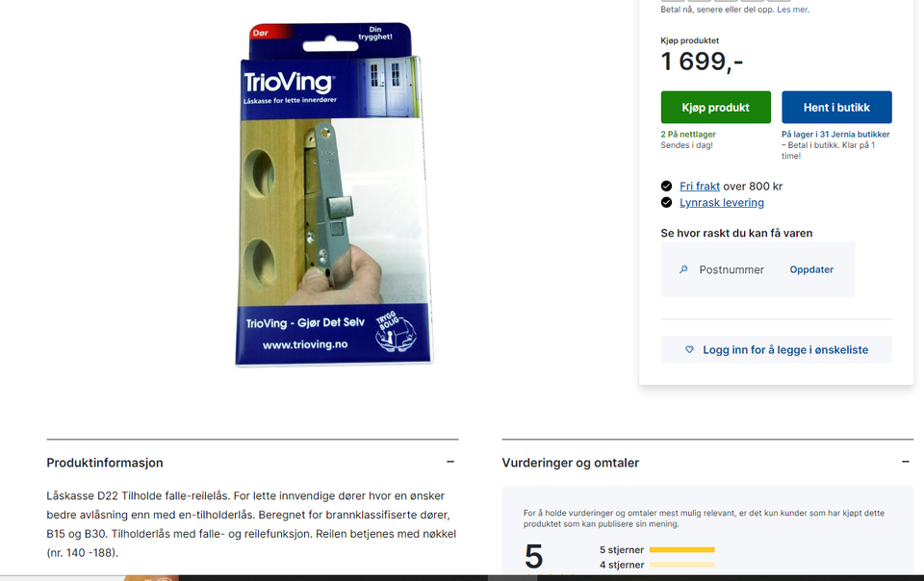Open På lager i 31 Jernia butikker link
Screen dimensions: 924x581
[x=835, y=135]
